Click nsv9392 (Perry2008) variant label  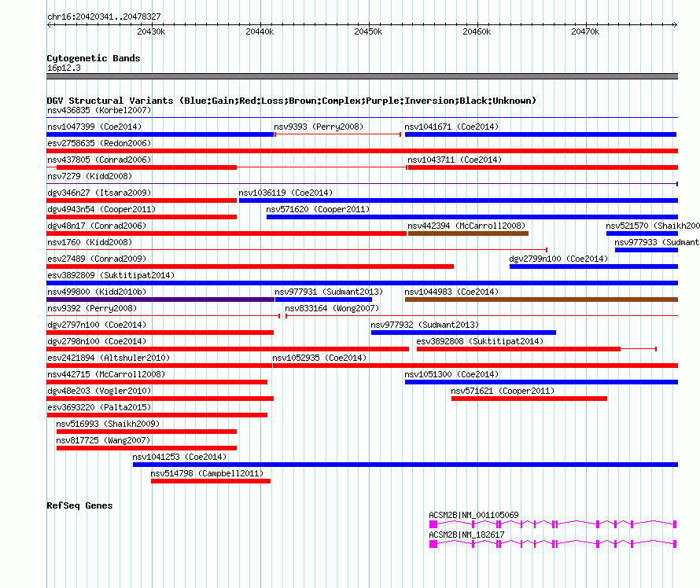click(x=92, y=308)
